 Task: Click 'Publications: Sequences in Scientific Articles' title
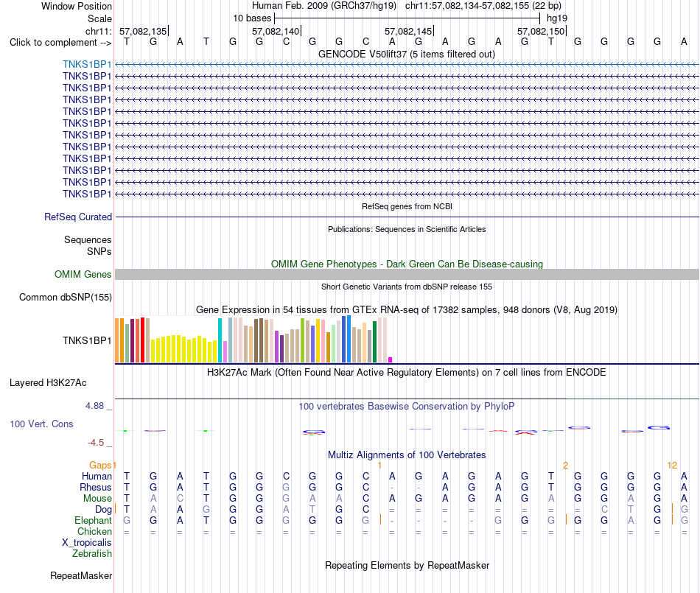click(x=407, y=229)
